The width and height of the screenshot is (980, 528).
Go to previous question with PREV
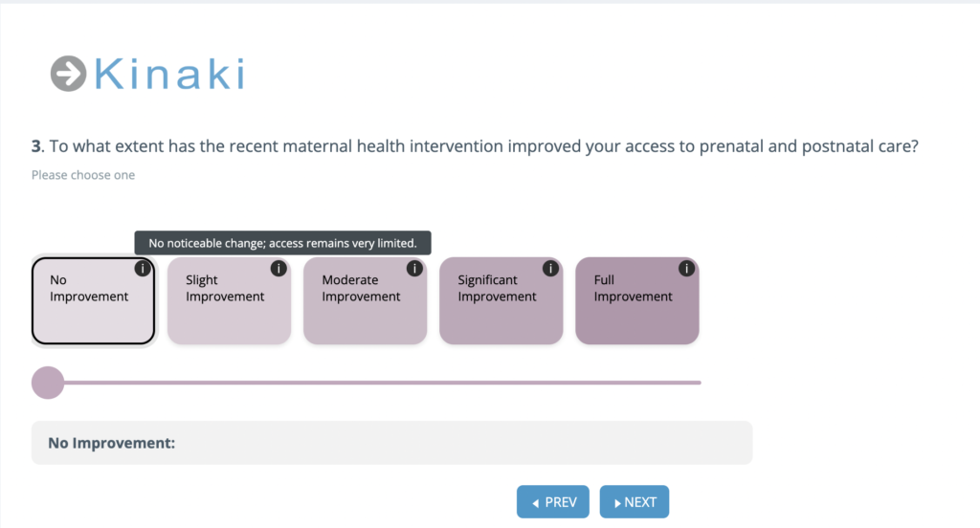(x=553, y=502)
